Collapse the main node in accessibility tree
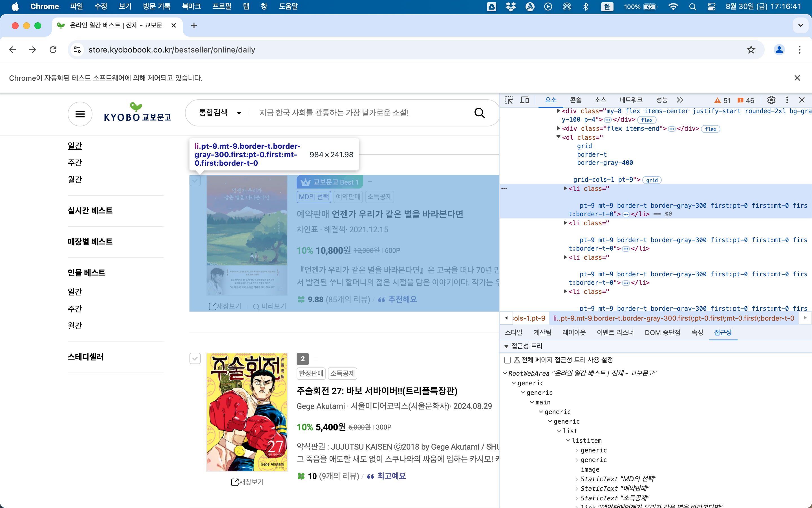The image size is (812, 508). 532,402
